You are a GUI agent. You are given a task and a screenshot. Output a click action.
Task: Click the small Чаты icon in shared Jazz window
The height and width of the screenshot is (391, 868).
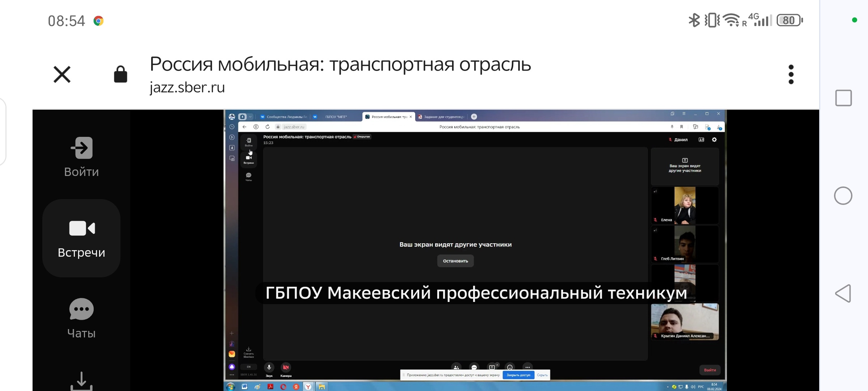[249, 177]
